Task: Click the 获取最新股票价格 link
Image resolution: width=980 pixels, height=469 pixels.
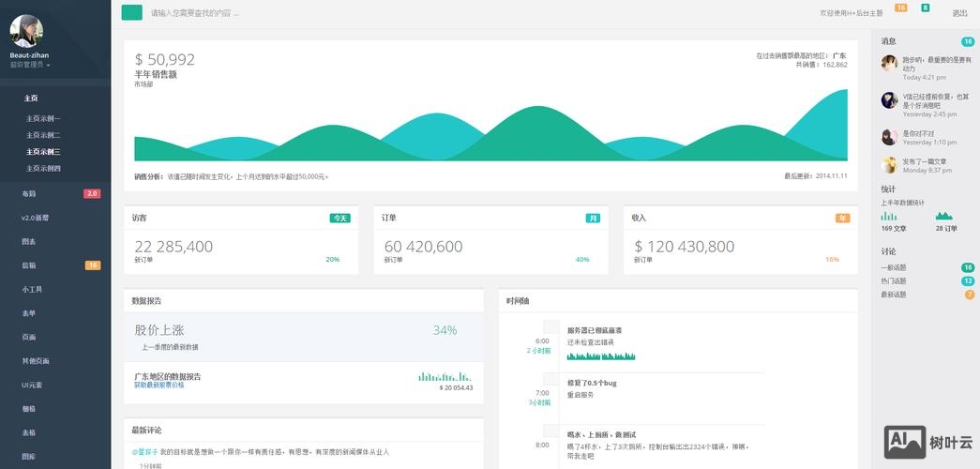Action: (158, 386)
